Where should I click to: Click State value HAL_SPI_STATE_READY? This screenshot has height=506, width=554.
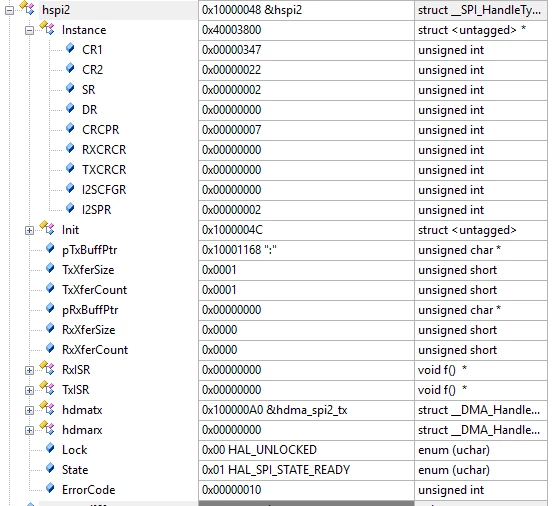[x=276, y=470]
